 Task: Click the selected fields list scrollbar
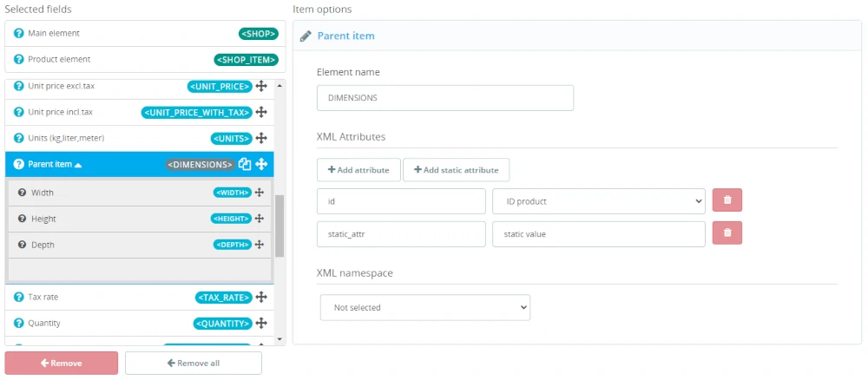pyautogui.click(x=279, y=226)
